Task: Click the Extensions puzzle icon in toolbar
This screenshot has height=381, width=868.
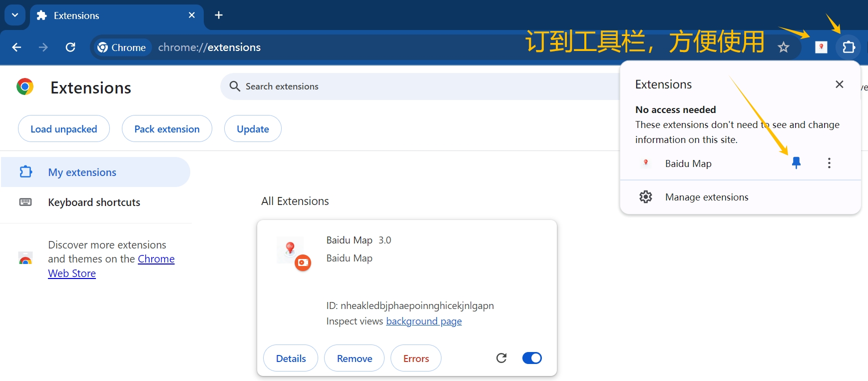Action: pos(849,47)
